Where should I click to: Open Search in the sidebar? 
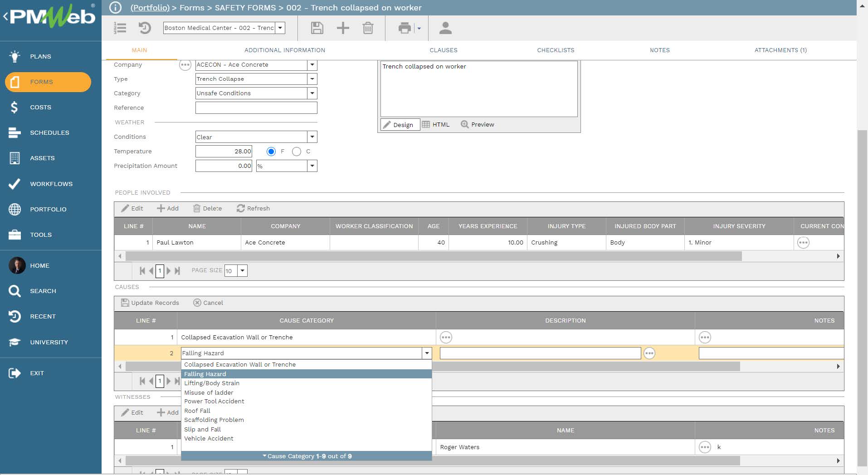(x=43, y=291)
